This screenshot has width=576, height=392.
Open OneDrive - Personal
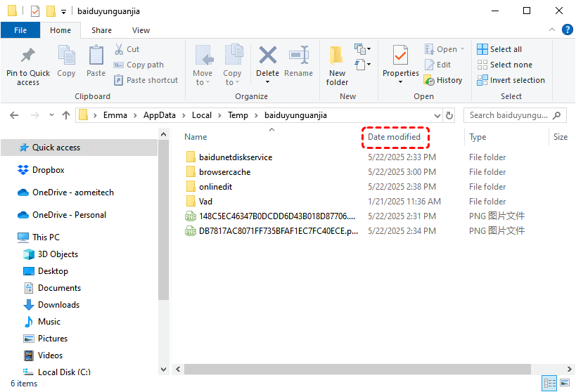point(69,215)
